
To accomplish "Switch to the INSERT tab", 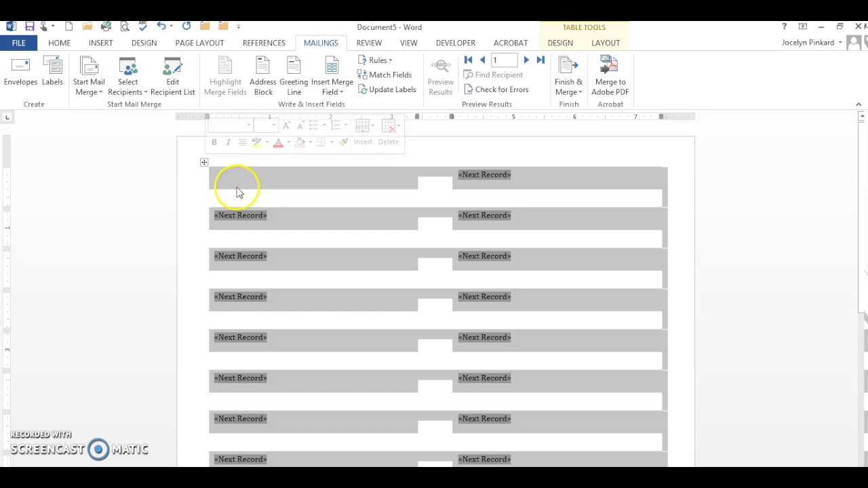I will (100, 43).
